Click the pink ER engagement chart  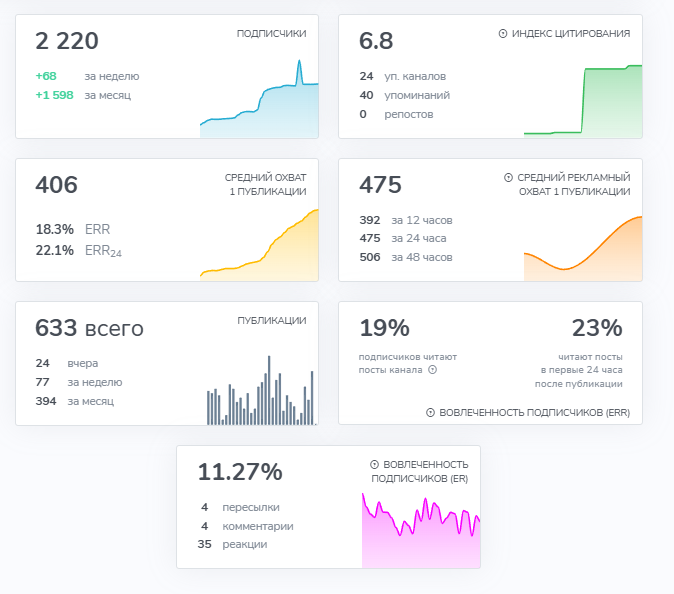(421, 530)
